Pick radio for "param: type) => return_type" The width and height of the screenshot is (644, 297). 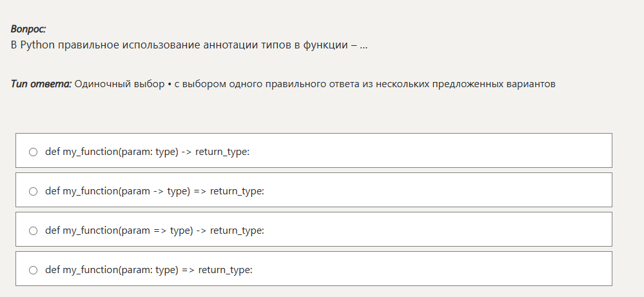tap(33, 270)
